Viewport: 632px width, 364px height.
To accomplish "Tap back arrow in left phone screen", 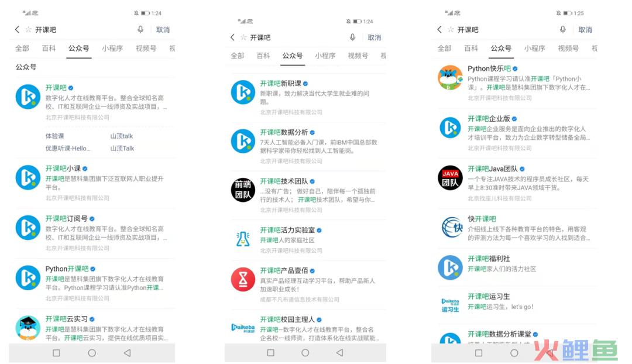I will click(17, 29).
